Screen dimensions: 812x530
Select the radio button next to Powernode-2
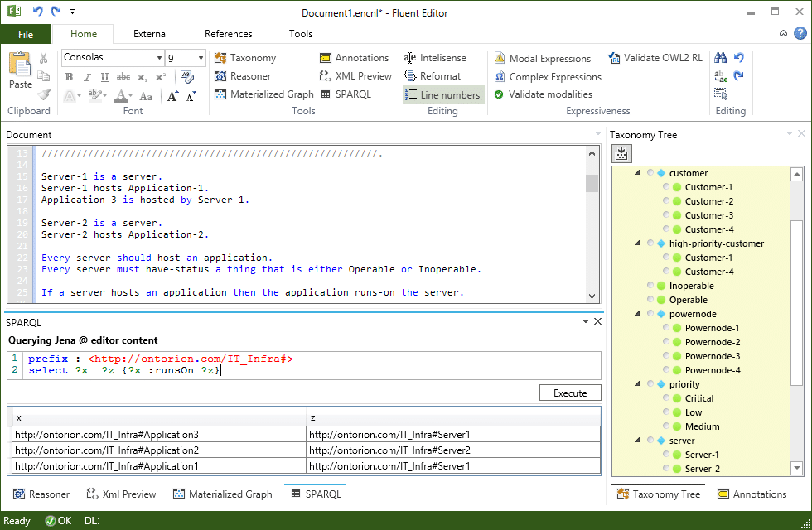pos(666,342)
